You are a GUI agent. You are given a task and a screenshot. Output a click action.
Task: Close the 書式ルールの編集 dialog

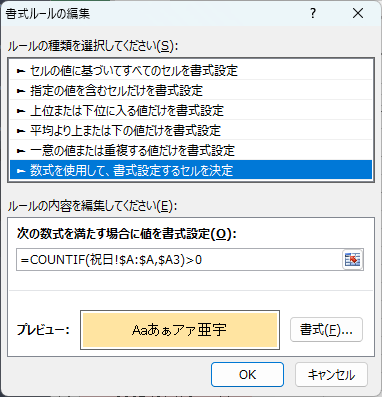(x=358, y=14)
